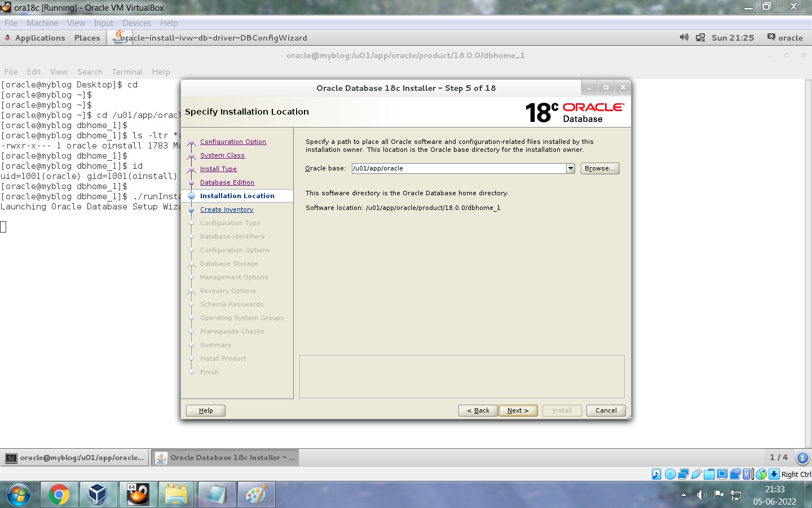The height and width of the screenshot is (508, 812).
Task: Open Google Chrome from Windows taskbar
Action: click(x=59, y=495)
